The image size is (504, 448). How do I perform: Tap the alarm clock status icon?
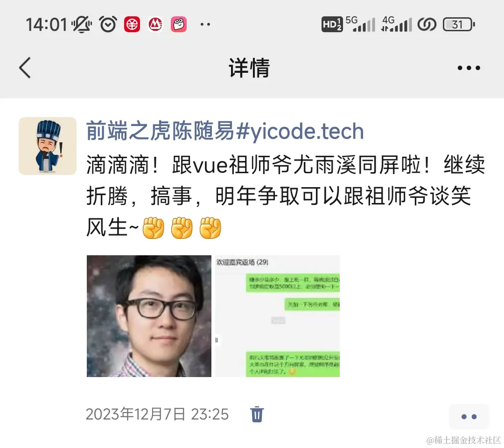[108, 24]
